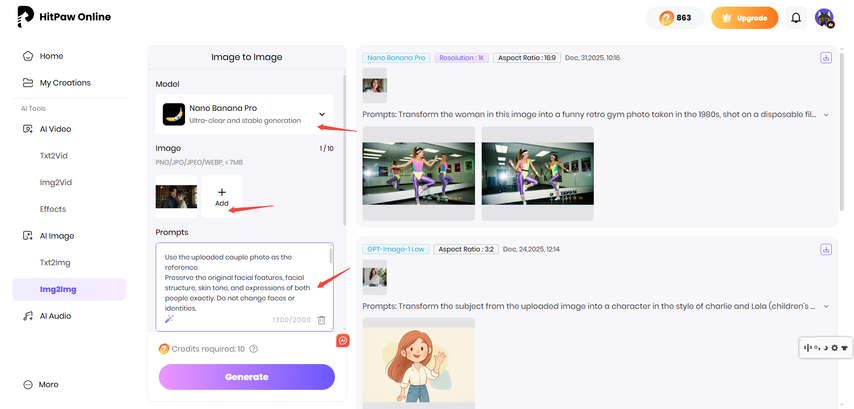This screenshot has height=409, width=854.
Task: Click the magic wand prompt enhancer icon
Action: tap(169, 319)
